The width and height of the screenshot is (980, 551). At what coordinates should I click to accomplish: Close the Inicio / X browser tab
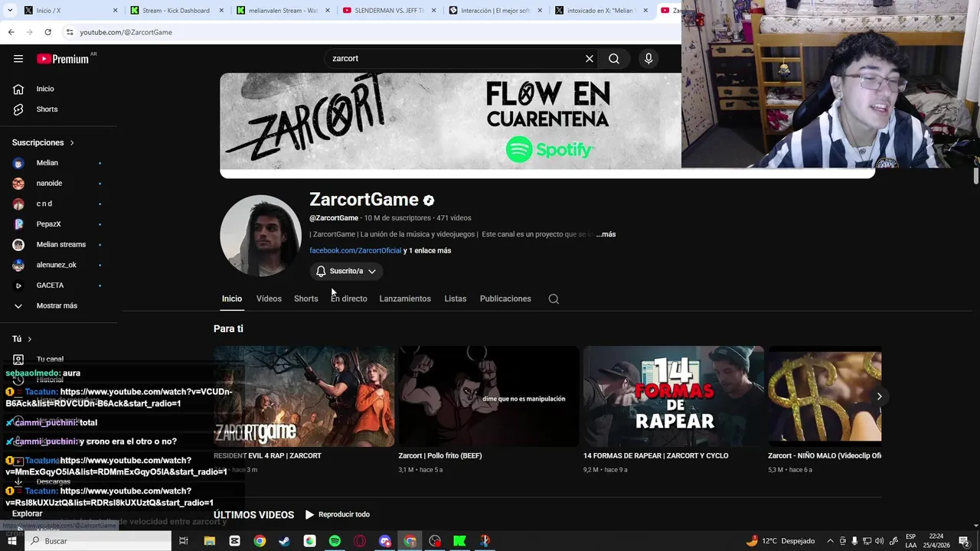click(116, 11)
